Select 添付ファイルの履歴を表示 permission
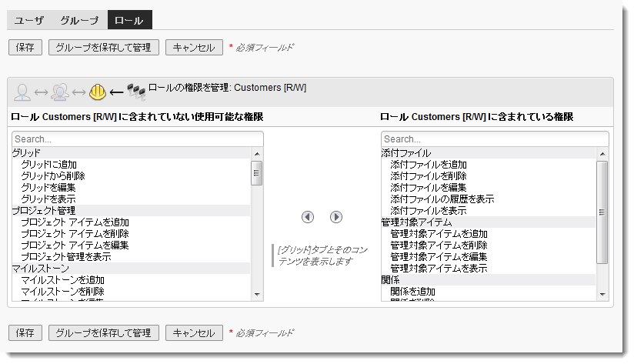 point(489,199)
